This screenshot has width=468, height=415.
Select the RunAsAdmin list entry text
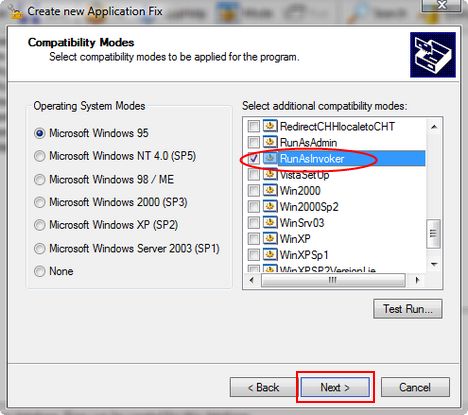tap(308, 143)
